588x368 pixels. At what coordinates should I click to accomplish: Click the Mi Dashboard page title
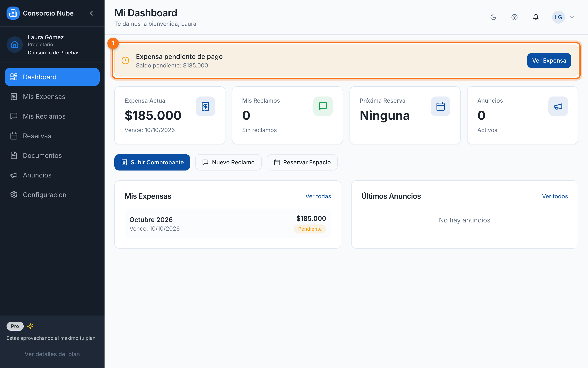[x=146, y=13]
